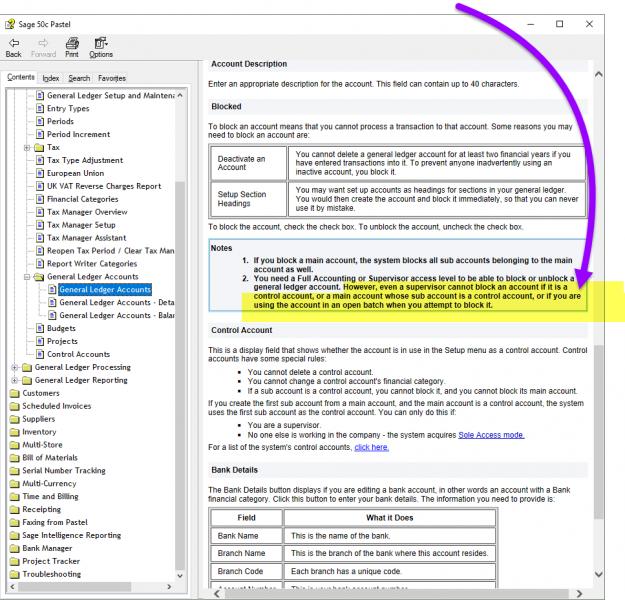The image size is (625, 600).
Task: Switch to the Index tab
Action: 50,77
